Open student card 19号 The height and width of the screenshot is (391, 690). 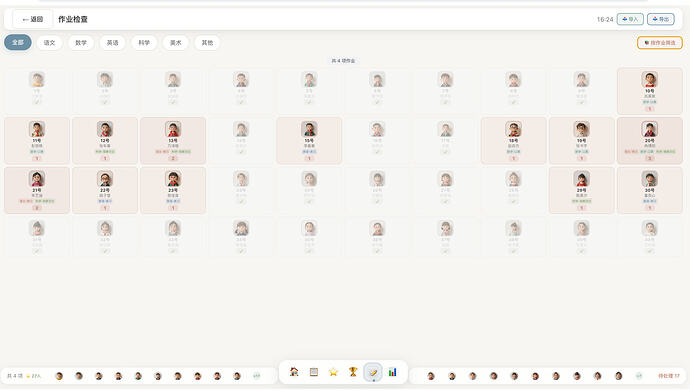tap(581, 141)
